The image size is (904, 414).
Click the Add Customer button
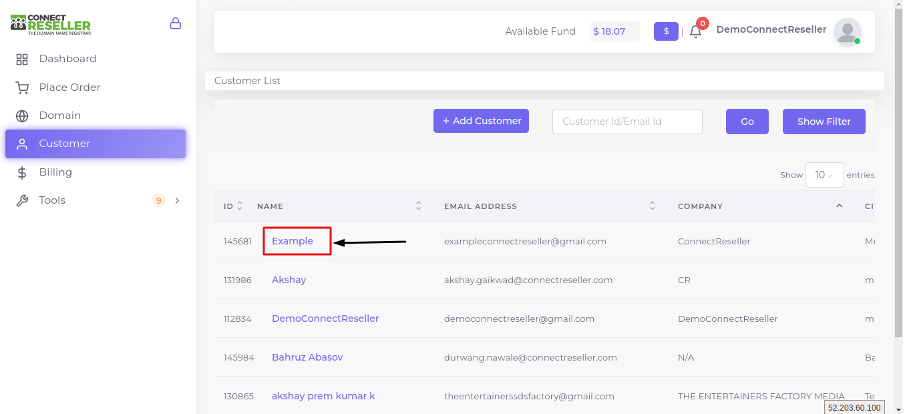pos(481,121)
